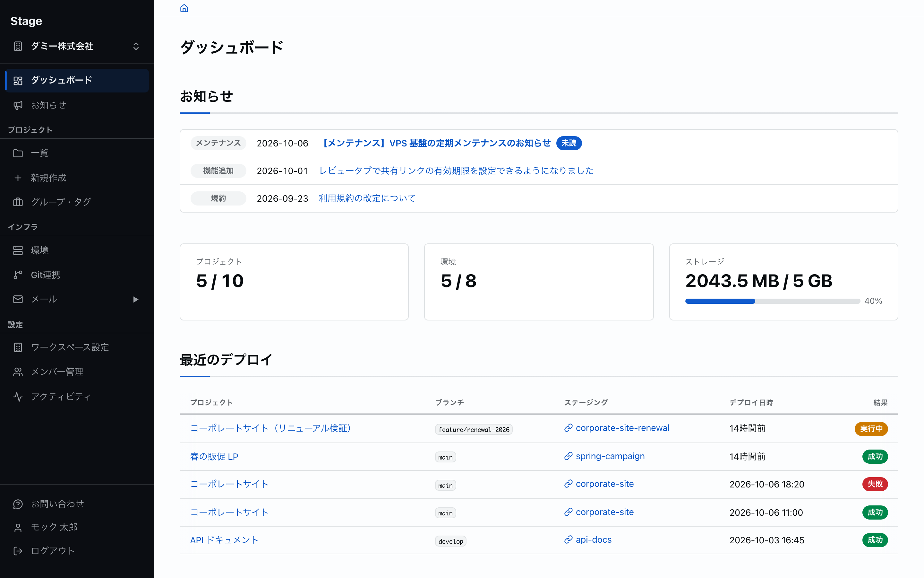924x578 pixels.
Task: Click the people icon for メンバー管理
Action: coord(18,372)
